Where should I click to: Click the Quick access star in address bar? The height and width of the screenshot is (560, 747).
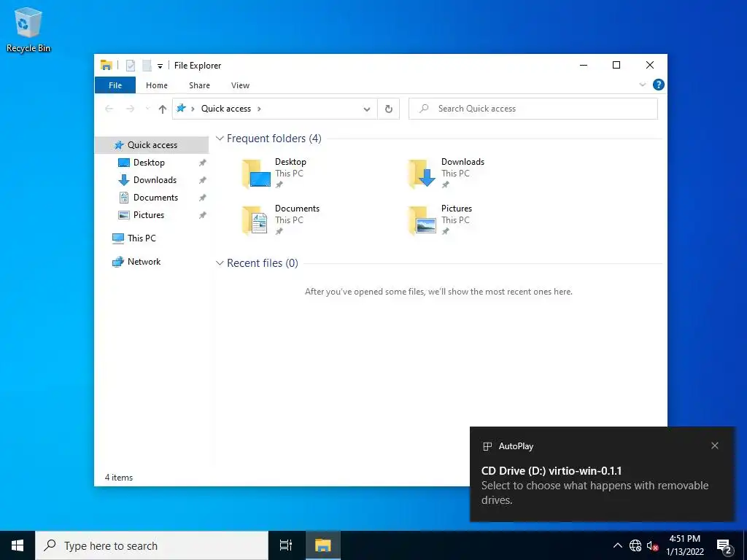181,109
